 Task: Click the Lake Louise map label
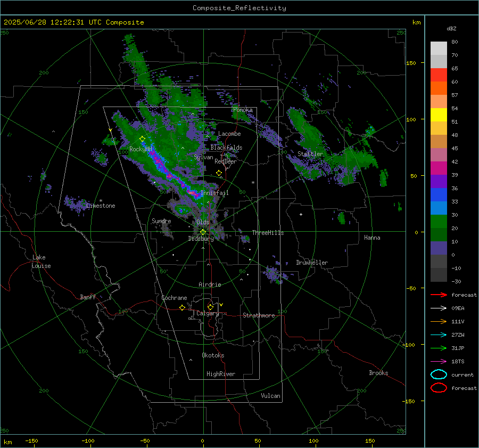(41, 262)
